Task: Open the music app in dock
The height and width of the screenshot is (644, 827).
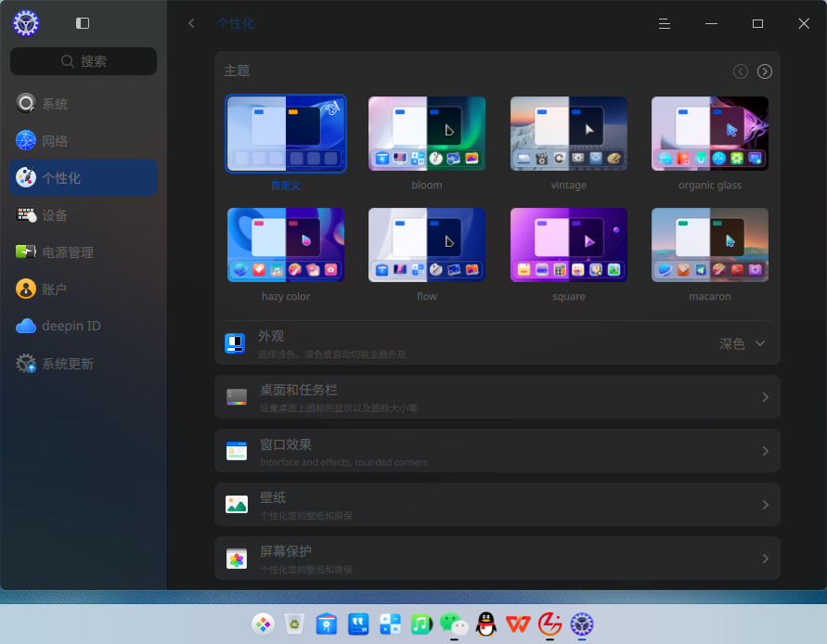Action: point(422,625)
